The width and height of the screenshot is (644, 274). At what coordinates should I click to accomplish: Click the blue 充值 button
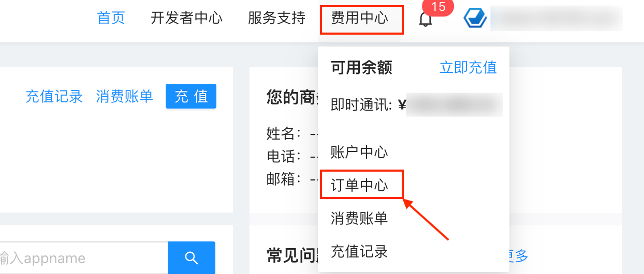pyautogui.click(x=191, y=96)
